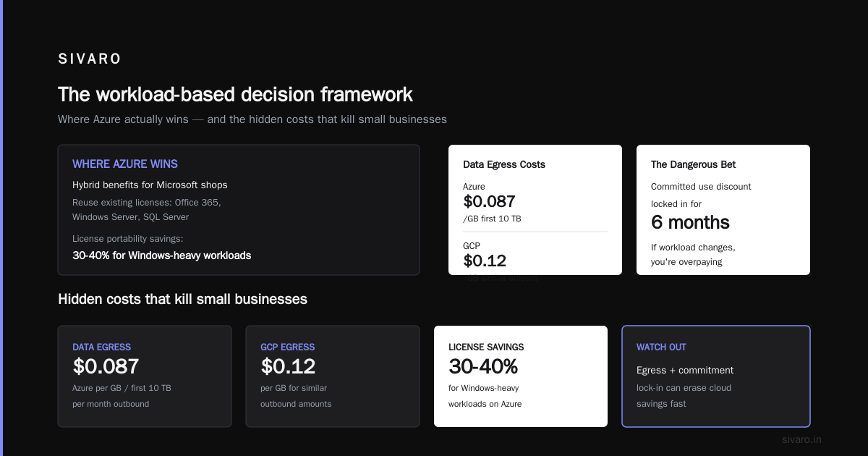Select heading "The workload-based decision framework"
This screenshot has height=456, width=868.
tap(235, 95)
